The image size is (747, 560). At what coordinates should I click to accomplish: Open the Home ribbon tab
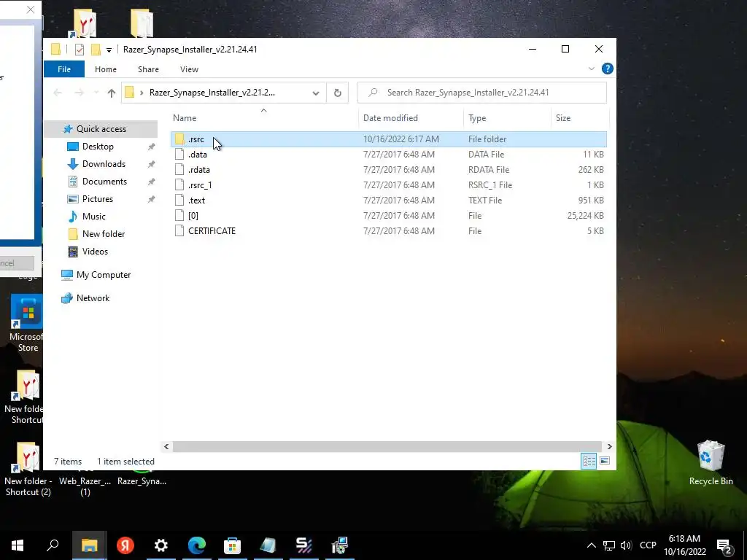point(106,69)
